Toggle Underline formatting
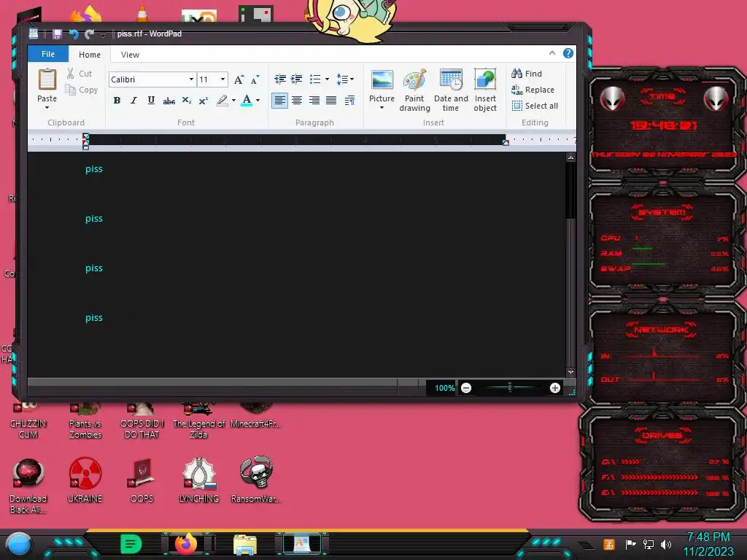 pyautogui.click(x=151, y=101)
